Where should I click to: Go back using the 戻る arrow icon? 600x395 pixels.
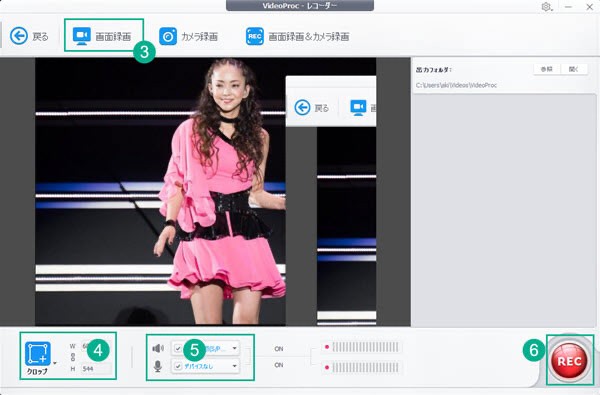(19, 36)
